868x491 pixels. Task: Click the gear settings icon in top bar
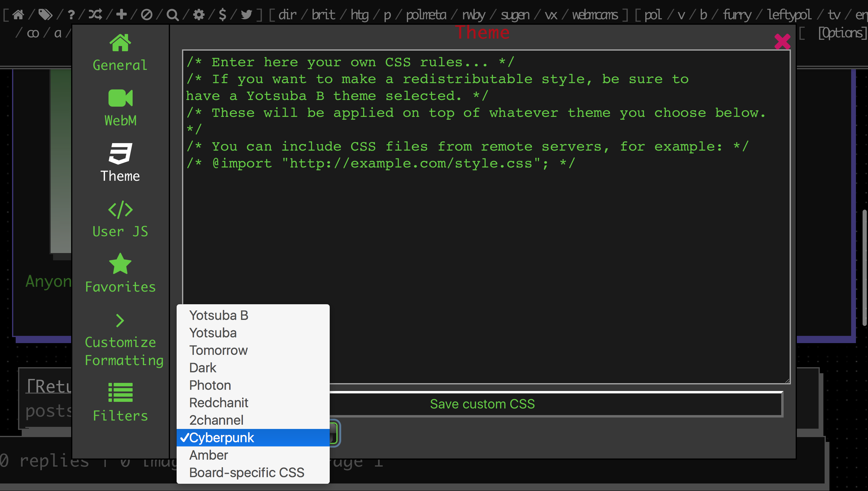(x=199, y=14)
